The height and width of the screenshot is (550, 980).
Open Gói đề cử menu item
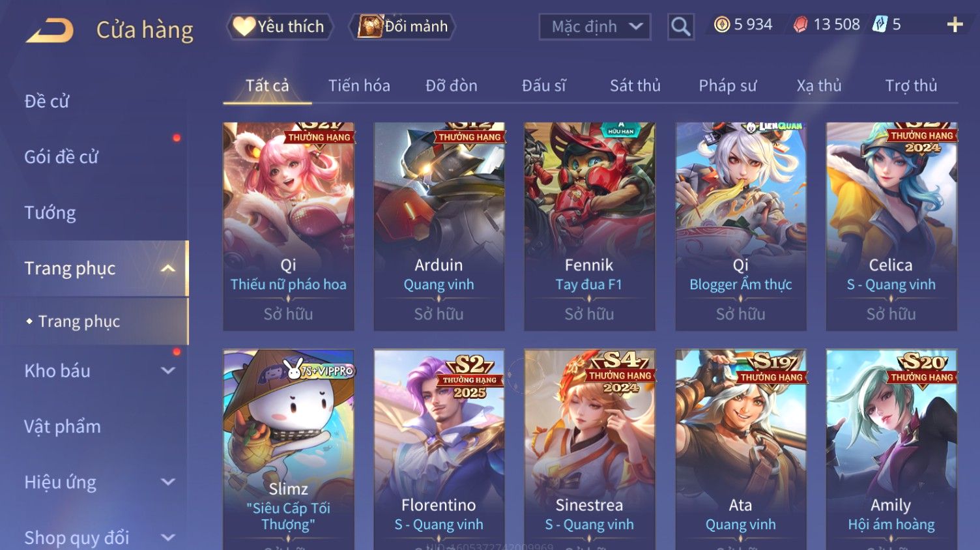click(61, 157)
